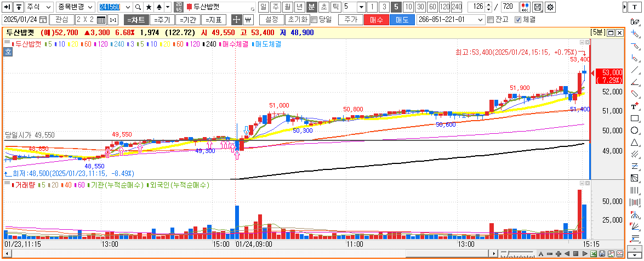The width and height of the screenshot is (644, 261).
Task: Open the calendar icon beside 2025/01/24
Action: 43,20
